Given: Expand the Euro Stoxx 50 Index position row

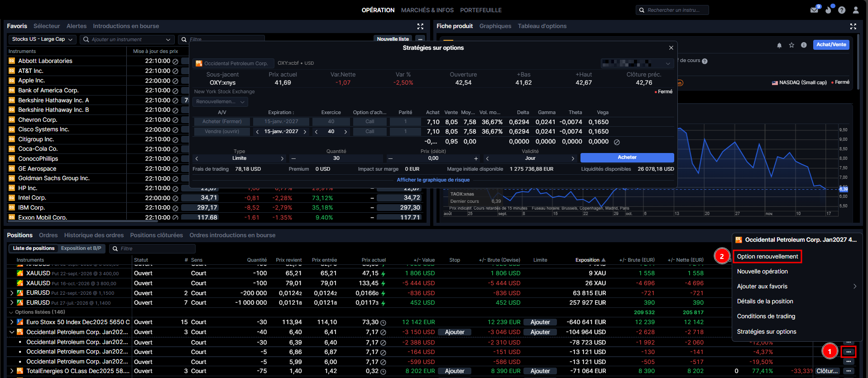Looking at the screenshot, I should coord(11,322).
